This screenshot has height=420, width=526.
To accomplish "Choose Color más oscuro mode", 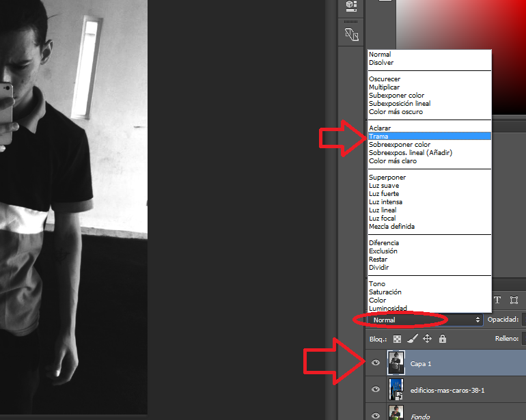I will (x=430, y=112).
